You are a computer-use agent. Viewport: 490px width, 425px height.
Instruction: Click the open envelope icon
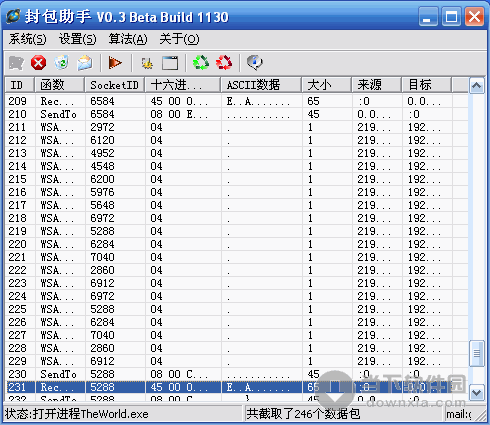click(x=84, y=63)
